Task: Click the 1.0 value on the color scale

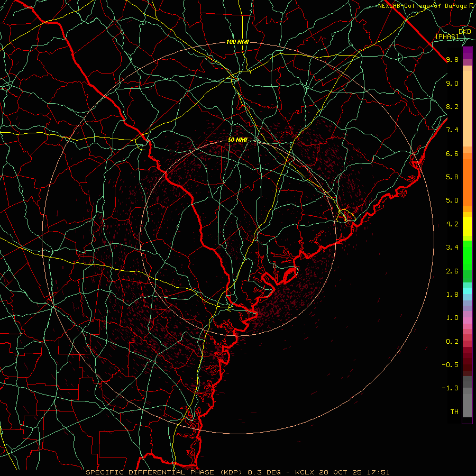Action: coord(452,318)
